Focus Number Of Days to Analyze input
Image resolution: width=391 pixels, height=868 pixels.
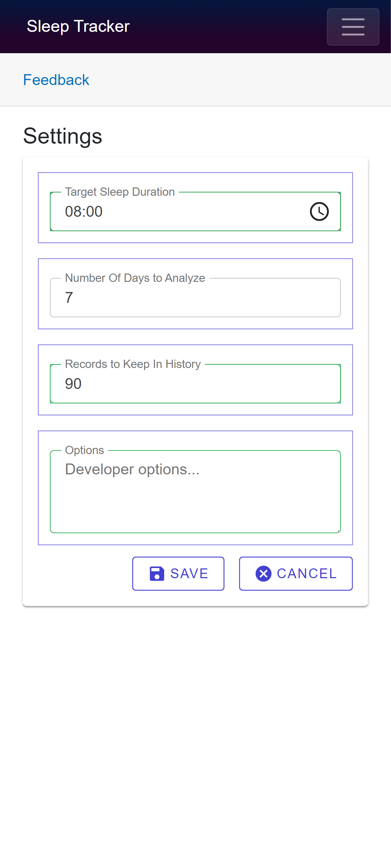[x=195, y=298]
